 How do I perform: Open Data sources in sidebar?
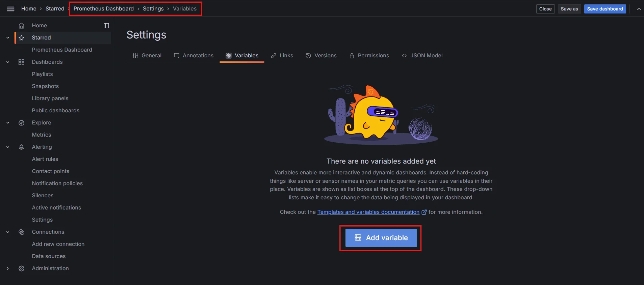tap(49, 256)
